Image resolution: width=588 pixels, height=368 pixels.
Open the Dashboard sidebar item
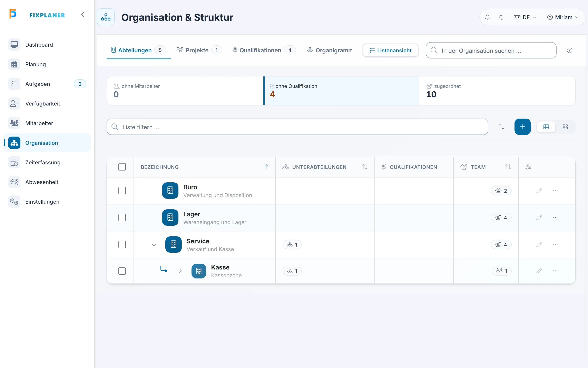coord(47,45)
